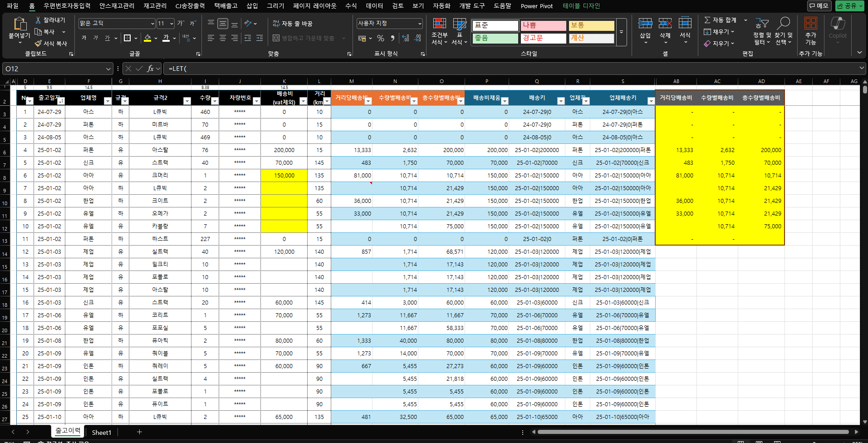Viewport: 868px width, 443px height.
Task: Open the font name dropdown 맑은 고딕
Action: point(152,24)
